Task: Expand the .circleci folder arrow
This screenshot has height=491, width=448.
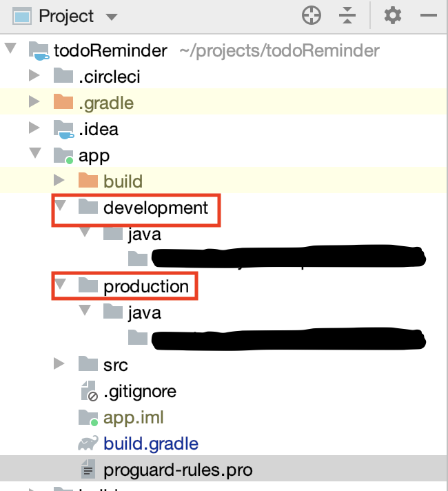Action: [x=34, y=76]
